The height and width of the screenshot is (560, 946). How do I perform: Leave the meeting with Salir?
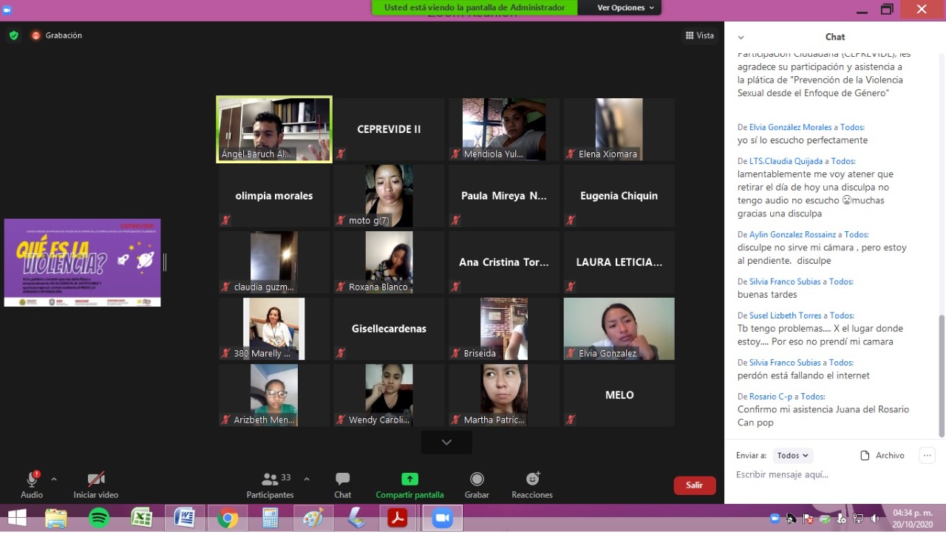[x=695, y=485]
